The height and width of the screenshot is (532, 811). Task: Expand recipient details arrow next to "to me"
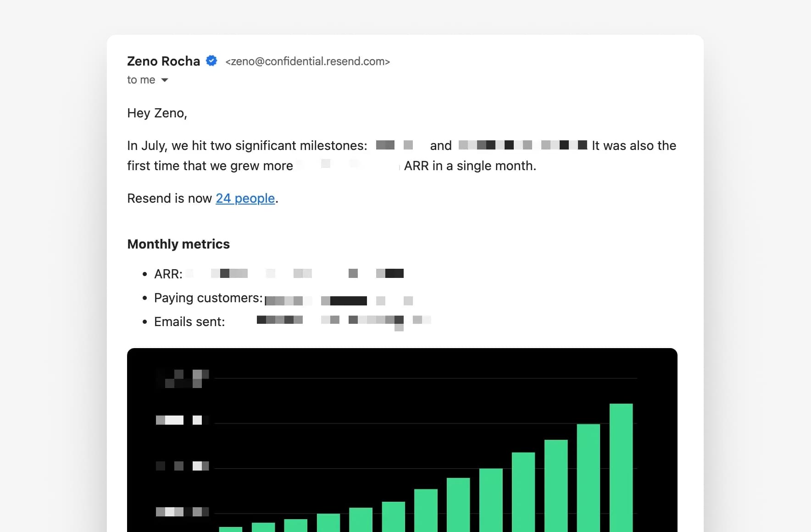click(x=165, y=80)
